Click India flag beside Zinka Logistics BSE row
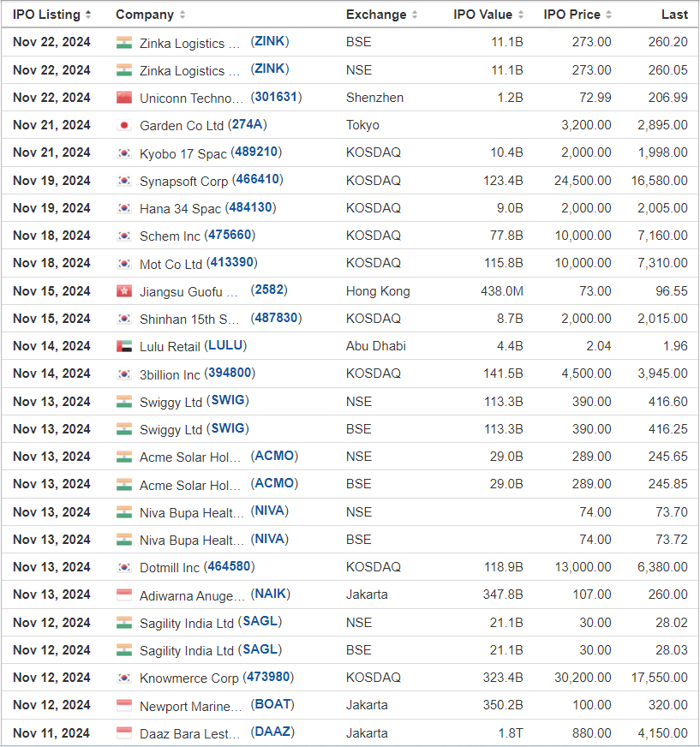The height and width of the screenshot is (747, 700). (124, 42)
